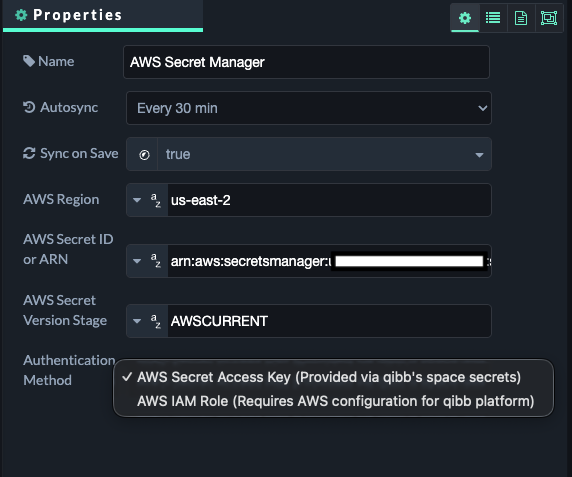Open the Sync on Save true dropdown

point(324,154)
